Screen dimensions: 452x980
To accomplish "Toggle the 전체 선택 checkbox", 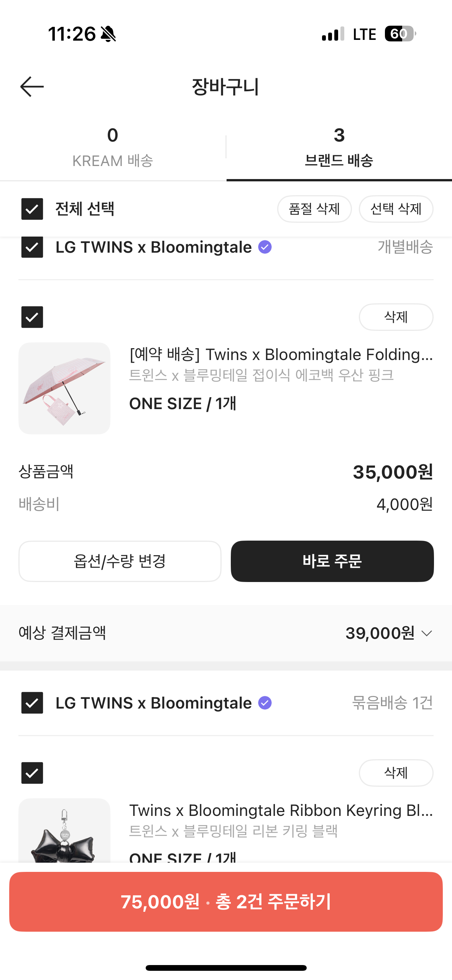I will [32, 209].
